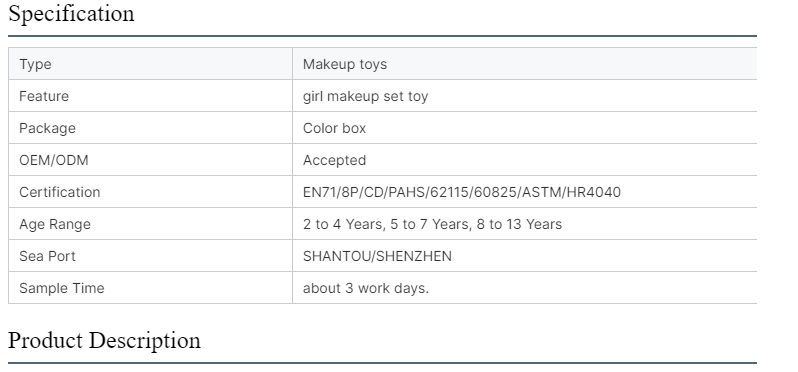Image resolution: width=798 pixels, height=372 pixels.
Task: Click the Feature row label
Action: click(44, 96)
